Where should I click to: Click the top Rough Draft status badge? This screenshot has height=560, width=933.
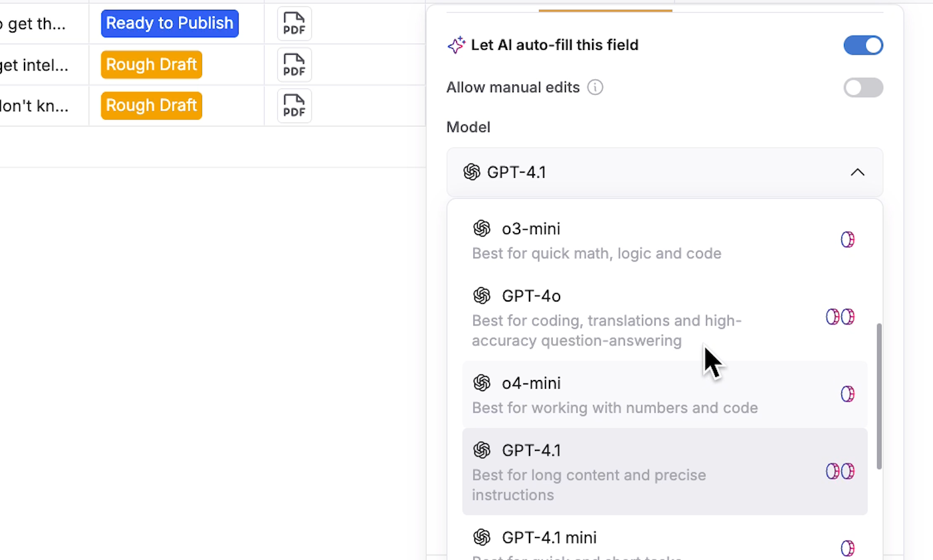coord(151,64)
